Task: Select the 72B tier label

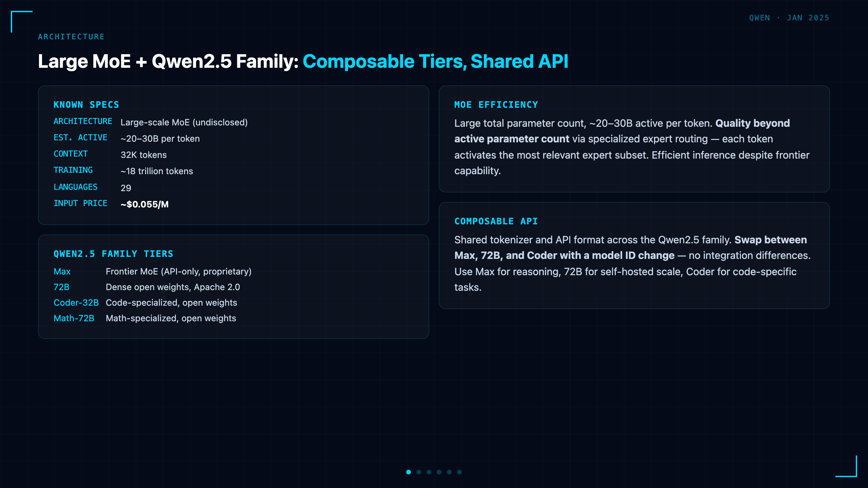Action: click(61, 287)
